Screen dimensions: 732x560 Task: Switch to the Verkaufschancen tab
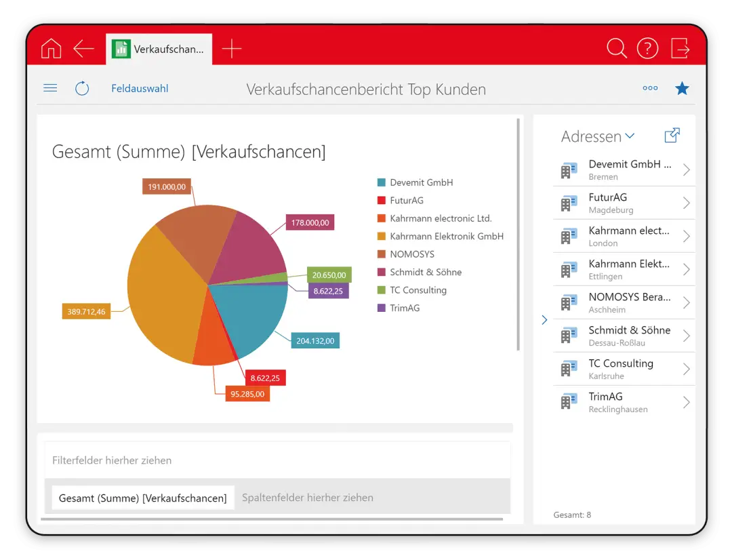[x=159, y=49]
